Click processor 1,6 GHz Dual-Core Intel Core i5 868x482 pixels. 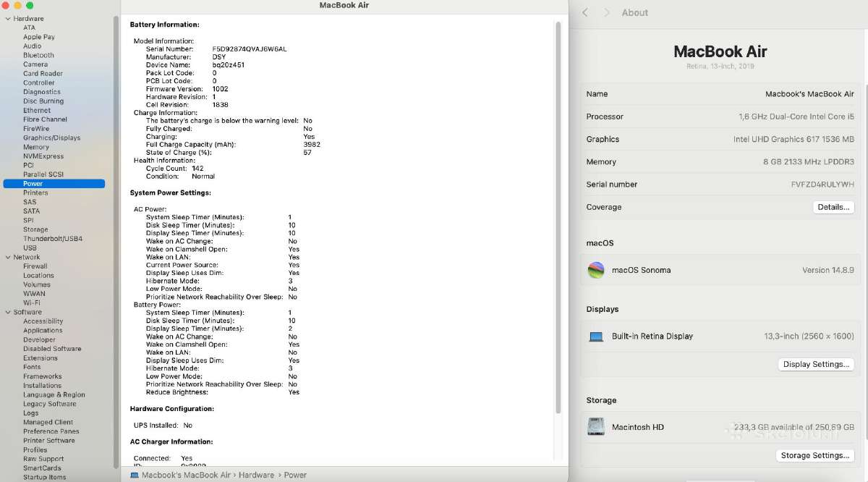point(796,117)
